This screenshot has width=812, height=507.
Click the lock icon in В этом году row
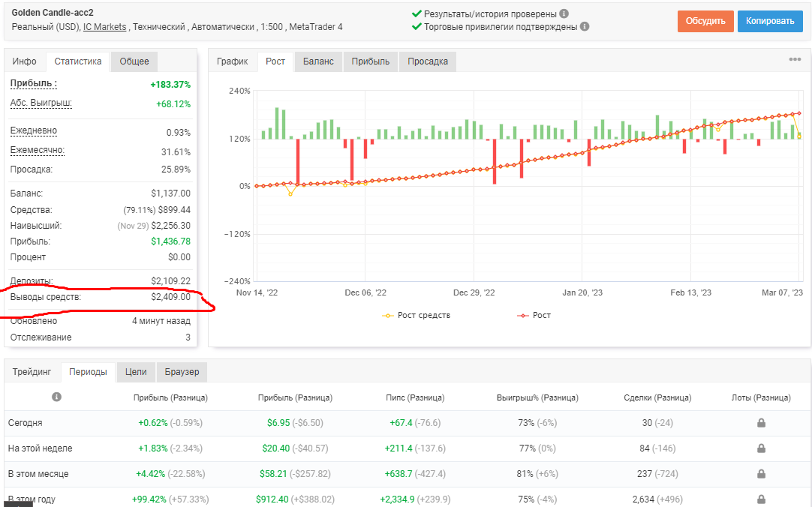click(x=761, y=499)
